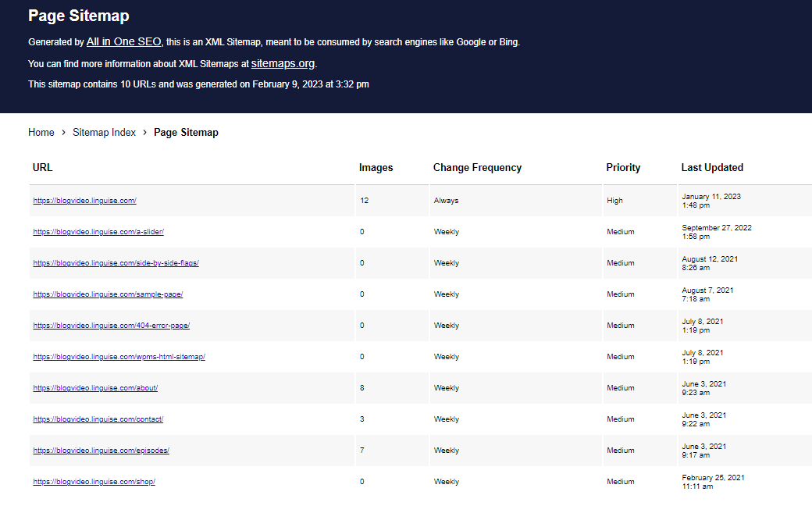Visit the sitemaps.org link
Screen dimensions: 812x506
click(x=283, y=64)
